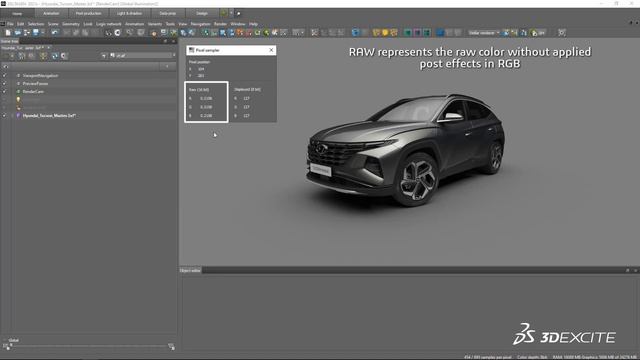Open the Data prep tab
640x360 pixels.
[167, 13]
